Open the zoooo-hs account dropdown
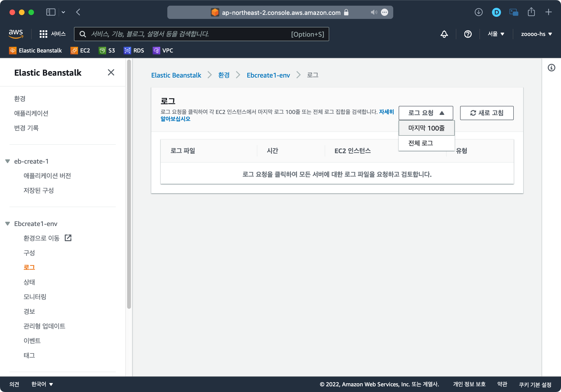This screenshot has width=561, height=392. click(x=536, y=34)
